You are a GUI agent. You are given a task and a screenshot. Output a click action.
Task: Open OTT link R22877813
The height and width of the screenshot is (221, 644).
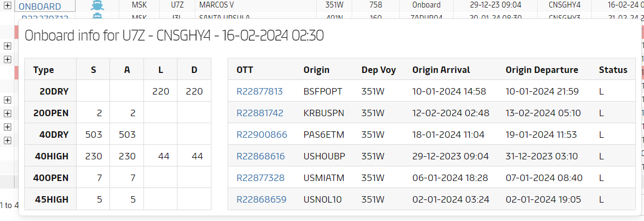pos(259,91)
